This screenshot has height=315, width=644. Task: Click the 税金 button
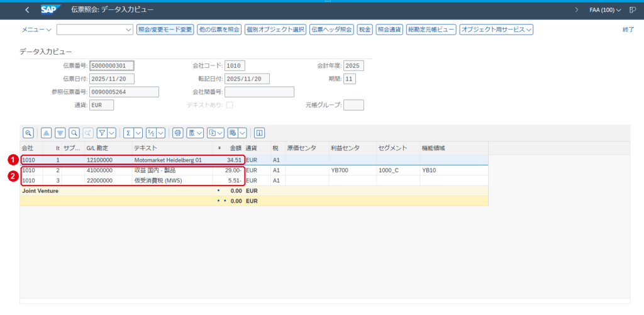tap(365, 30)
